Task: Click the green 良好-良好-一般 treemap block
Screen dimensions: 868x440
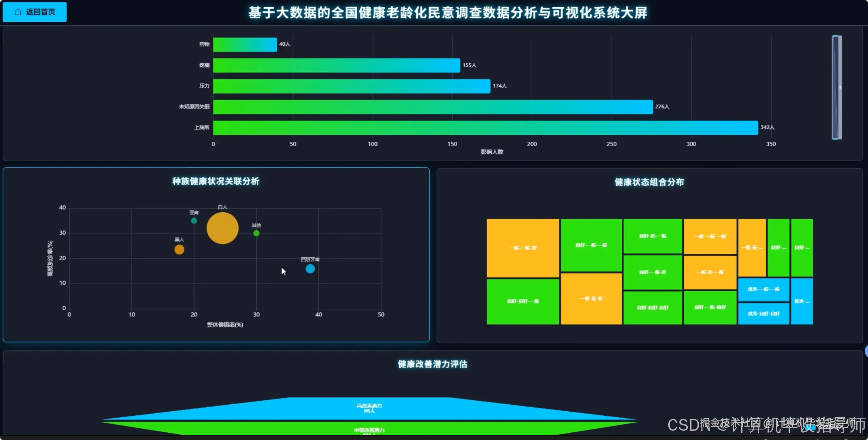Action: pyautogui.click(x=523, y=301)
